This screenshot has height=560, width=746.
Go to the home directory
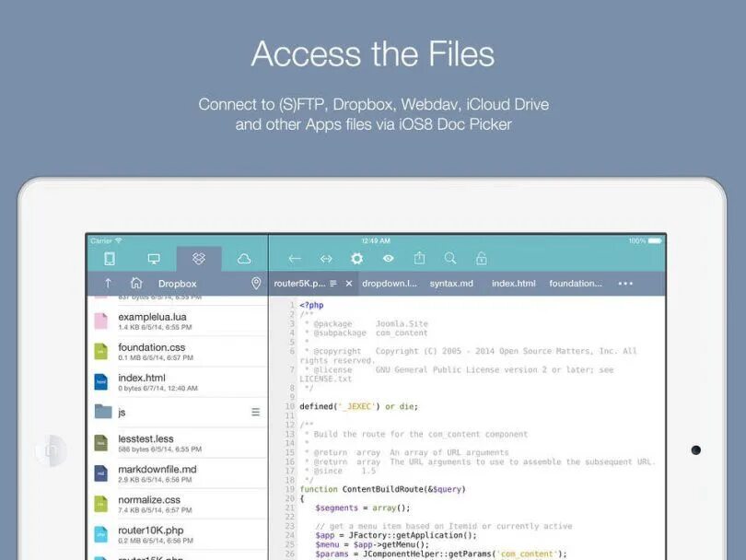tap(136, 283)
